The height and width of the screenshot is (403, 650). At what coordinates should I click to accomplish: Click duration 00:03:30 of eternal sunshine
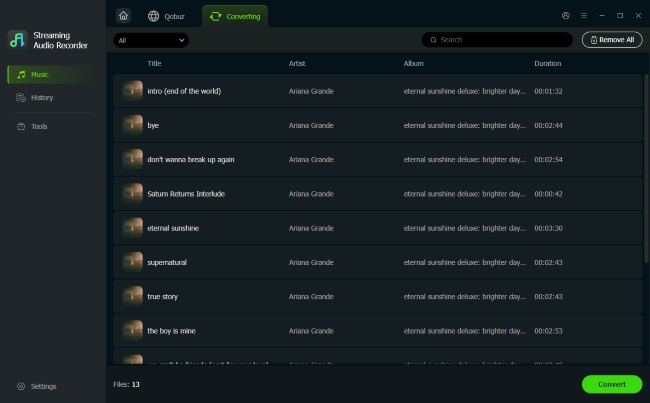(x=548, y=228)
